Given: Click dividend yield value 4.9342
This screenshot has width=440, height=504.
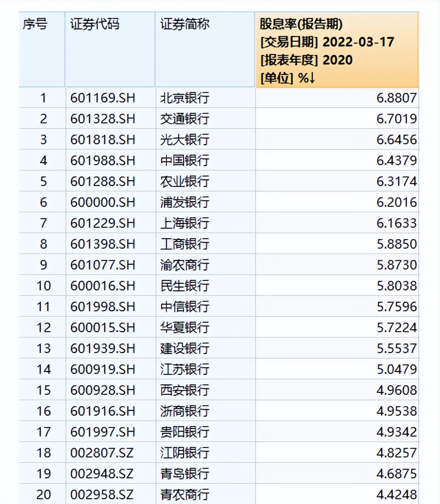Looking at the screenshot, I should (x=396, y=432).
